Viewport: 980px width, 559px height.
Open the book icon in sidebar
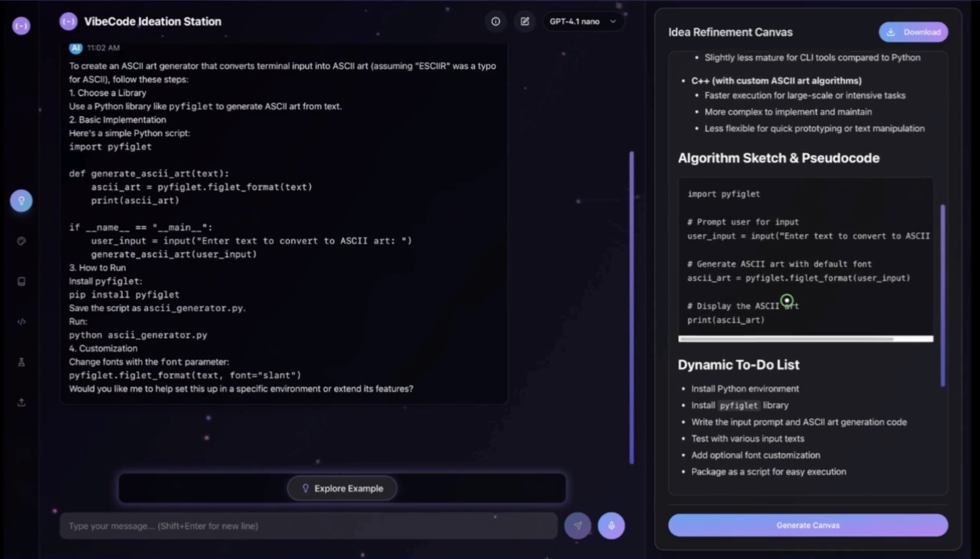coord(21,281)
